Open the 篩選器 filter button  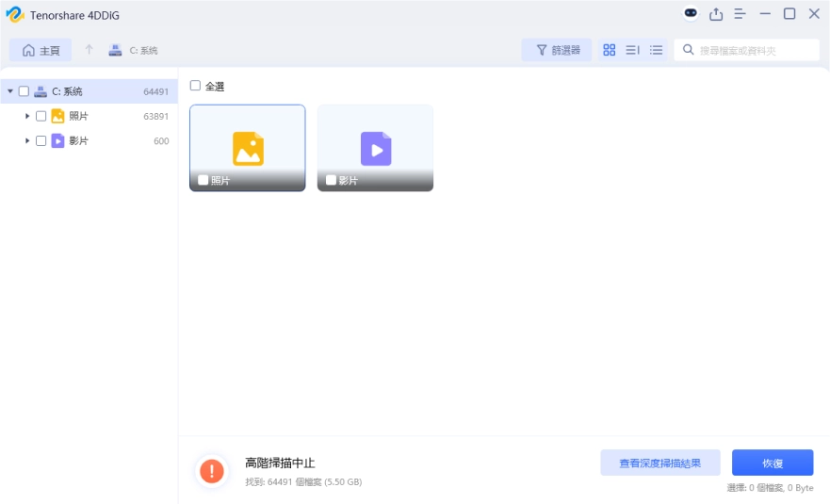click(557, 50)
